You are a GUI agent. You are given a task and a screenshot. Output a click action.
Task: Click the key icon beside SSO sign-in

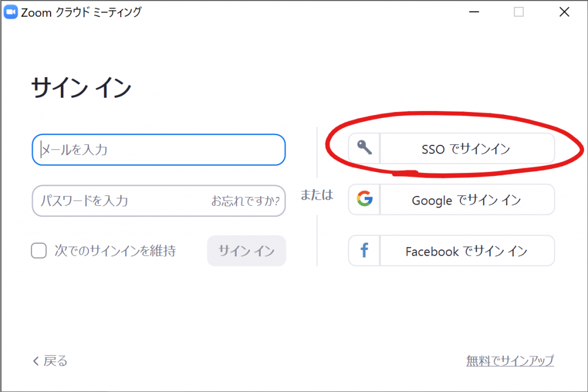tap(364, 148)
